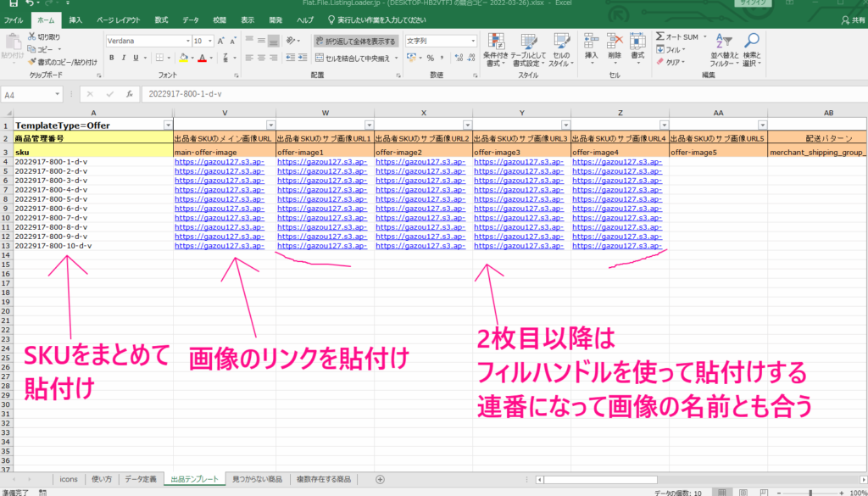This screenshot has height=496, width=868.
Task: Open the Verdana font name dropdown
Action: click(x=187, y=41)
